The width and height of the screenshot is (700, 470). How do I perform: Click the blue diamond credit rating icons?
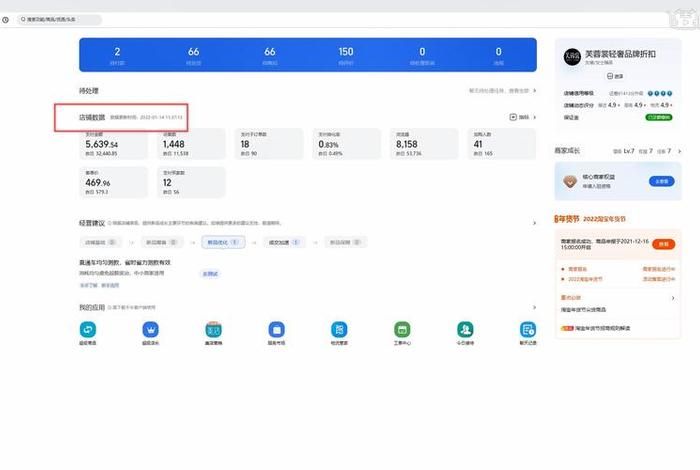coord(660,93)
